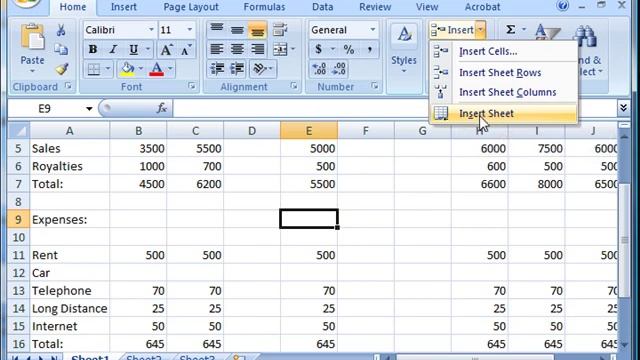Image resolution: width=640 pixels, height=360 pixels.
Task: Choose Insert Sheet menu item
Action: 504,113
